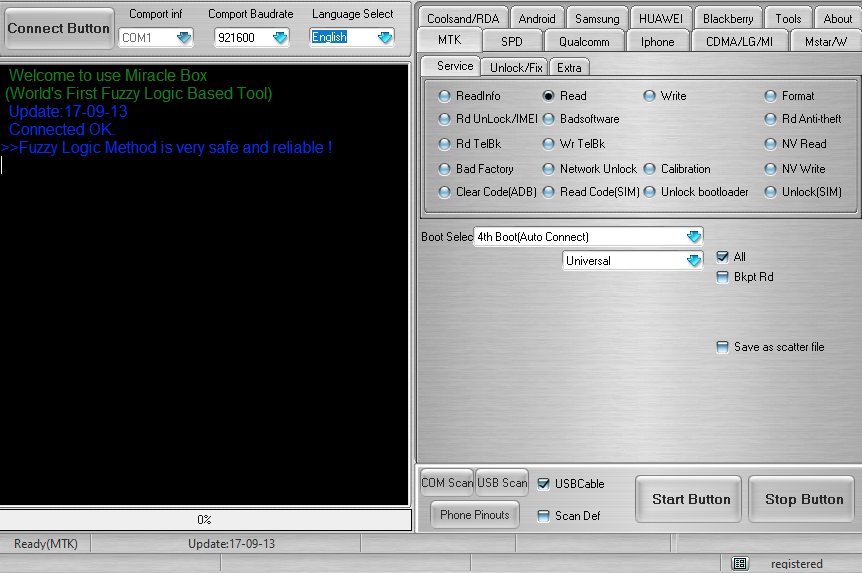Switch to the Samsung tab
This screenshot has height=573, width=862.
[x=597, y=18]
